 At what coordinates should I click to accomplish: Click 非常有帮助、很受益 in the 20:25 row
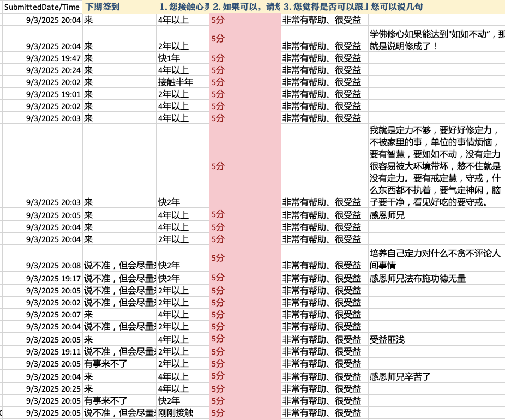324,389
